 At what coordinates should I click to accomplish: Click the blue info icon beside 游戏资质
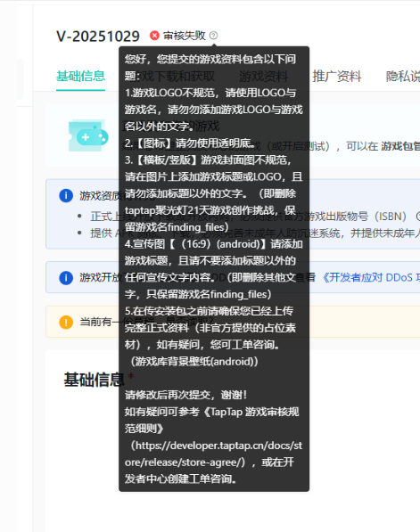tap(66, 196)
